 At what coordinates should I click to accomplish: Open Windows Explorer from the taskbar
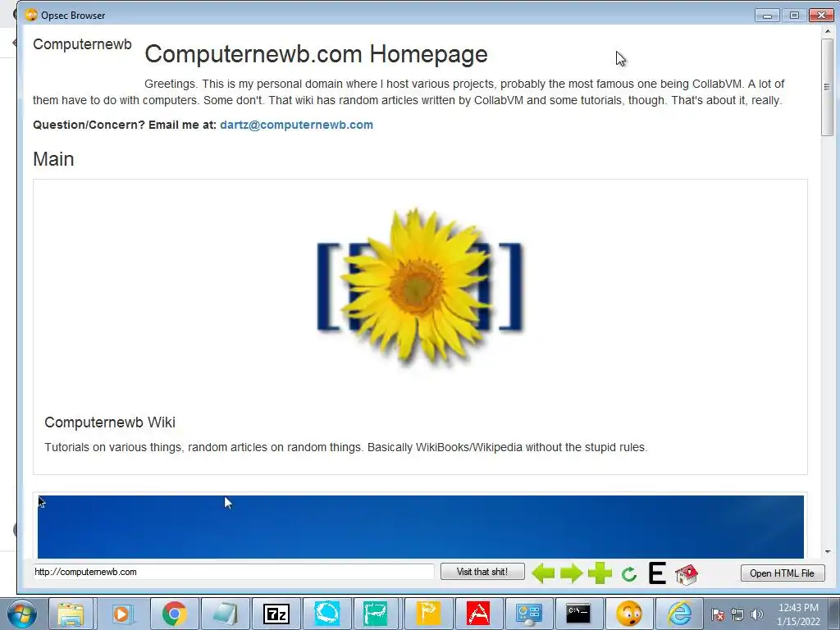pyautogui.click(x=71, y=614)
